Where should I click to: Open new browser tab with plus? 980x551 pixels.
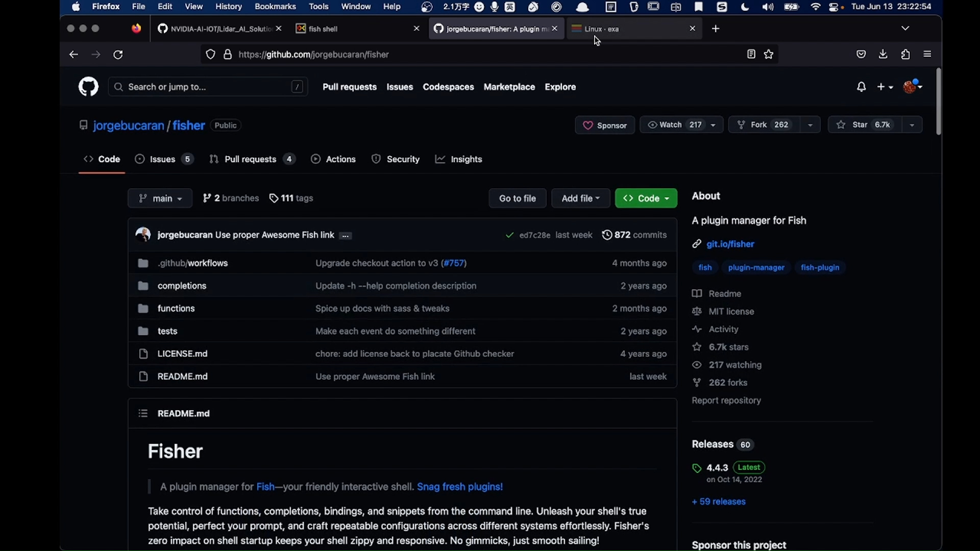716,29
